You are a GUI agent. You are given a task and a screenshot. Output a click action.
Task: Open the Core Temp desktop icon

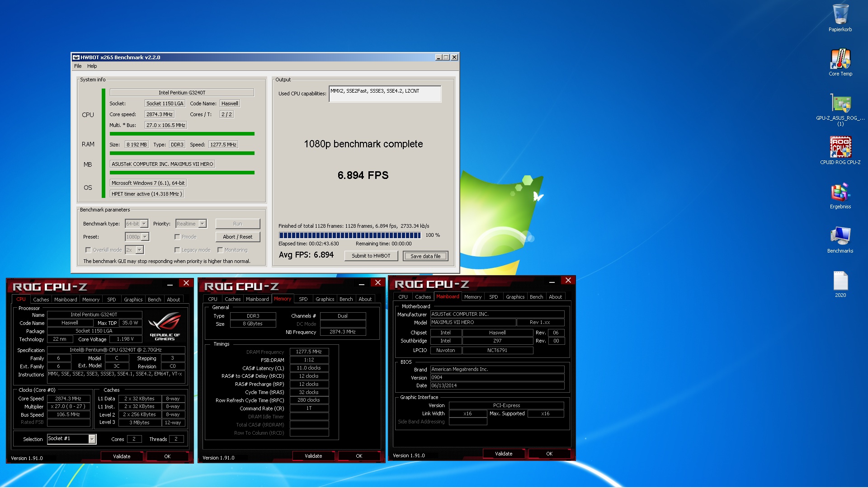[x=840, y=62]
